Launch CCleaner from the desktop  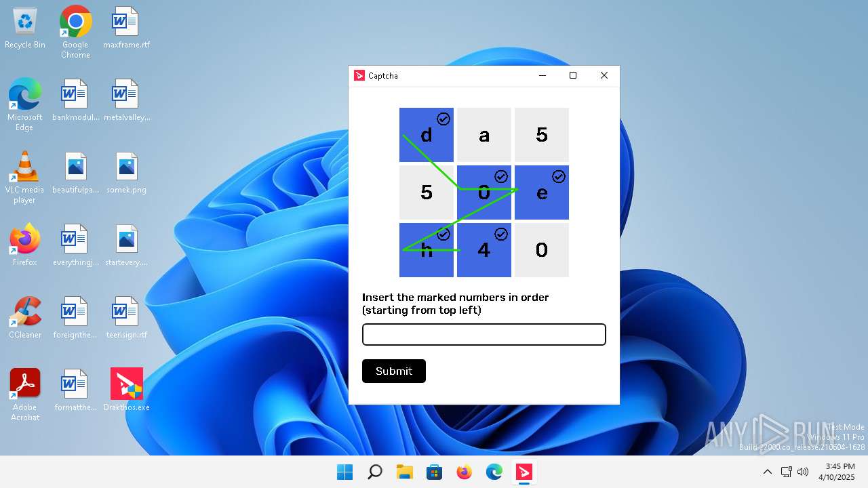tap(25, 317)
